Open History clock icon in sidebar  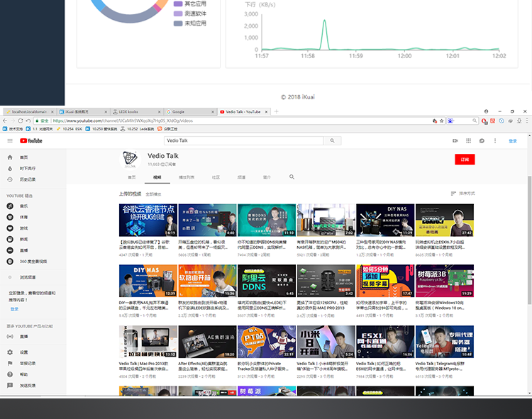10,179
